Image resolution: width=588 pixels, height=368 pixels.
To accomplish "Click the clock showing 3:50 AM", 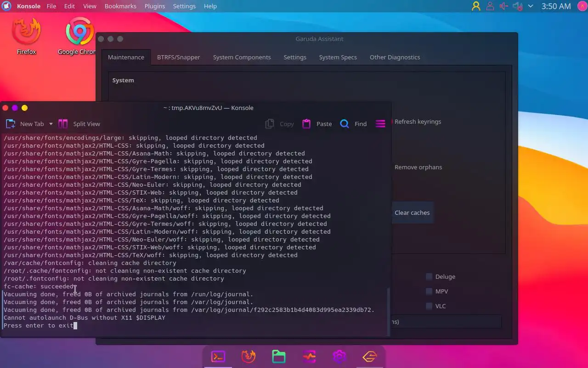I will point(556,6).
